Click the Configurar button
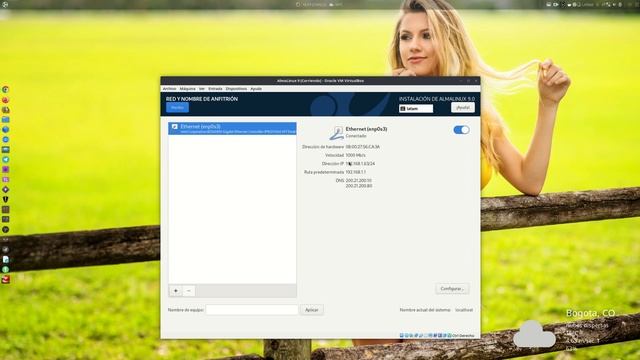 click(452, 289)
